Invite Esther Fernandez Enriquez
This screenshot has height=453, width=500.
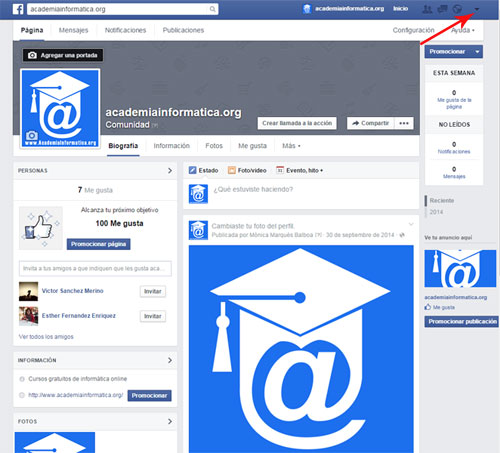click(153, 316)
